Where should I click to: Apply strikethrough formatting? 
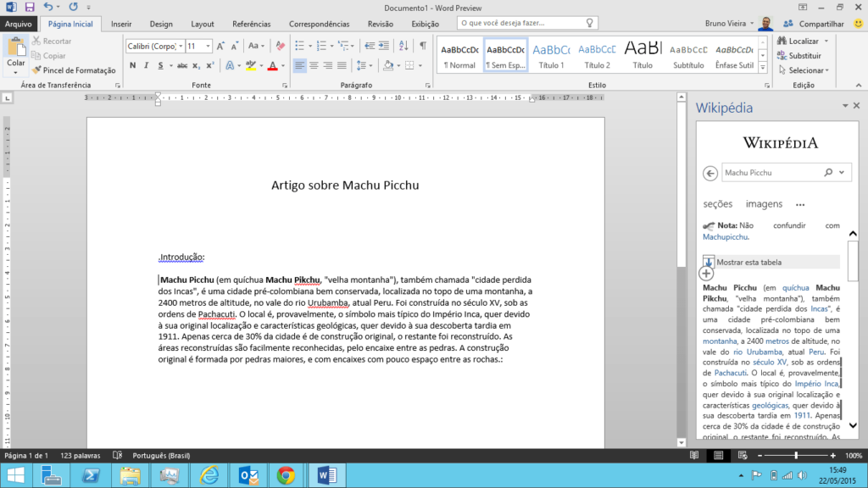[182, 66]
